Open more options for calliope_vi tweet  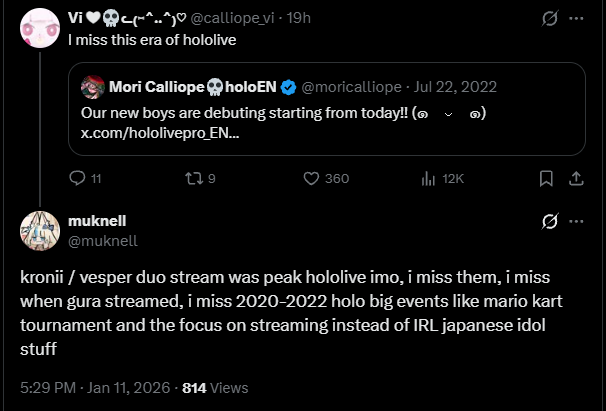point(576,18)
